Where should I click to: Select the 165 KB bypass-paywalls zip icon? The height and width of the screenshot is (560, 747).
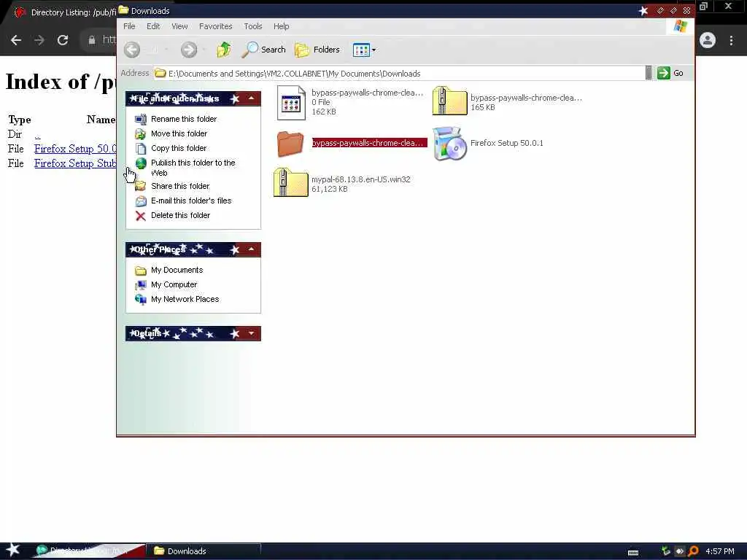[x=449, y=101]
